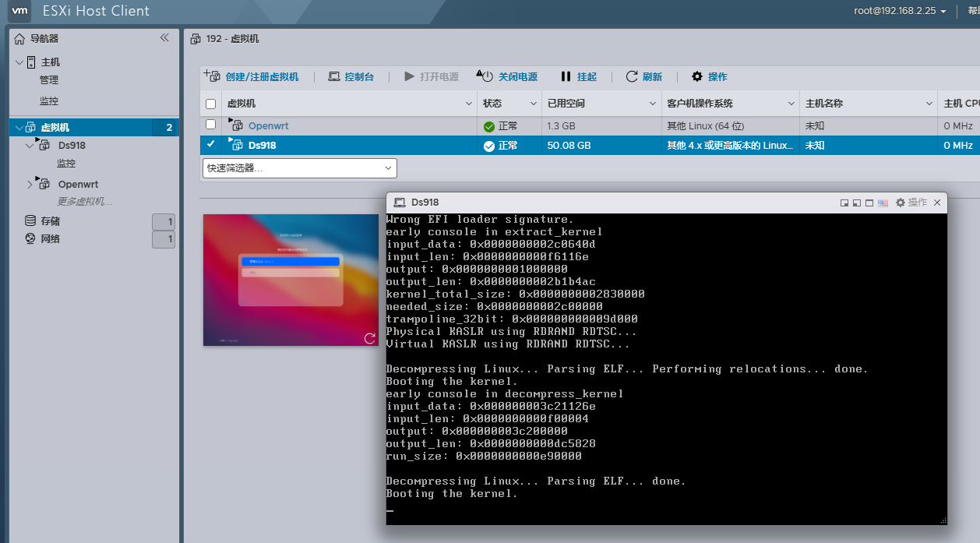Maximize the Ds918 console window icon
Screen dimensions: 980x543
click(x=869, y=203)
